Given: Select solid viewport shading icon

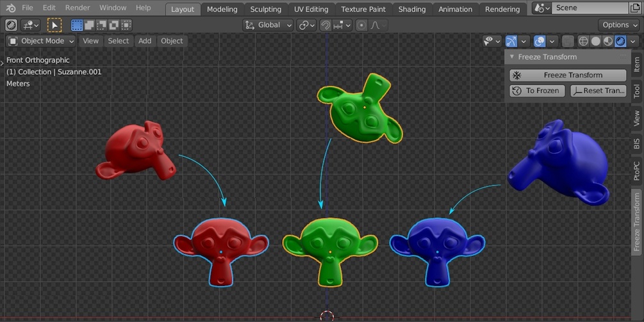Looking at the screenshot, I should pyautogui.click(x=595, y=41).
